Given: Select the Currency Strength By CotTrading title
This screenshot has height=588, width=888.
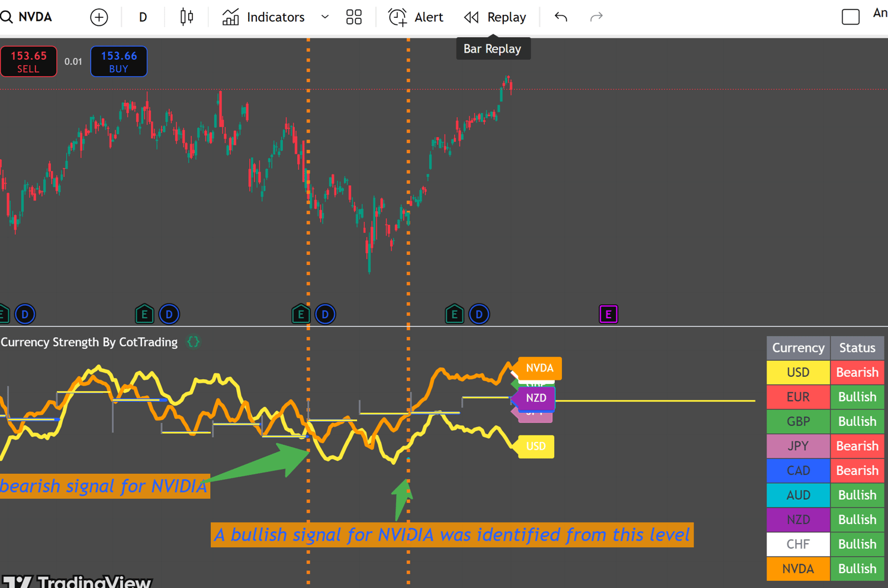Looking at the screenshot, I should [x=89, y=342].
